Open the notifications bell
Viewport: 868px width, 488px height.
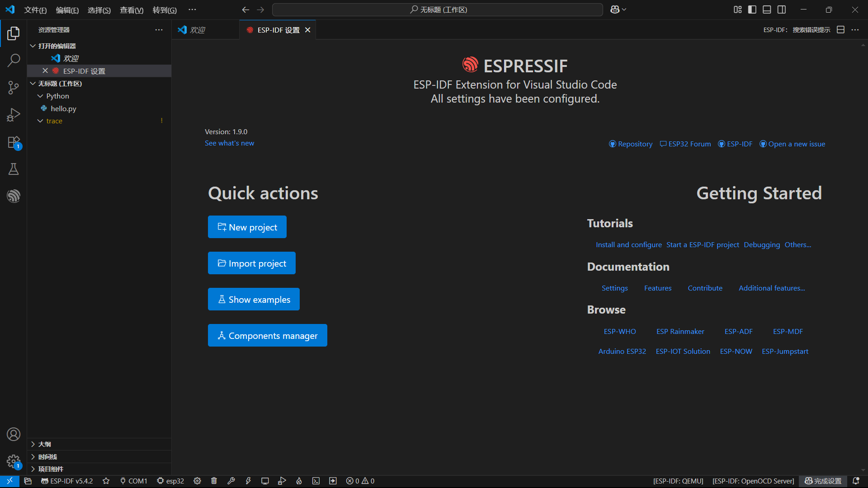[x=856, y=481]
